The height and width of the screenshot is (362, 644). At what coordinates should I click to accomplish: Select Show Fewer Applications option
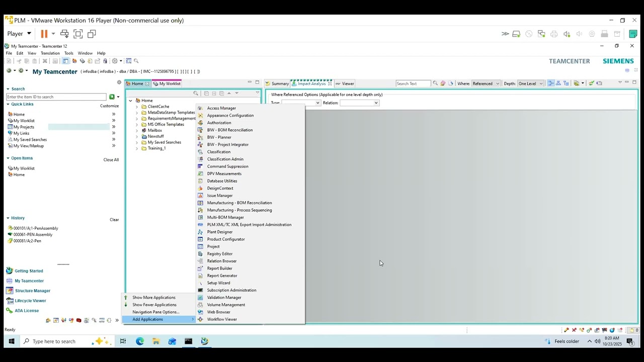(x=154, y=305)
